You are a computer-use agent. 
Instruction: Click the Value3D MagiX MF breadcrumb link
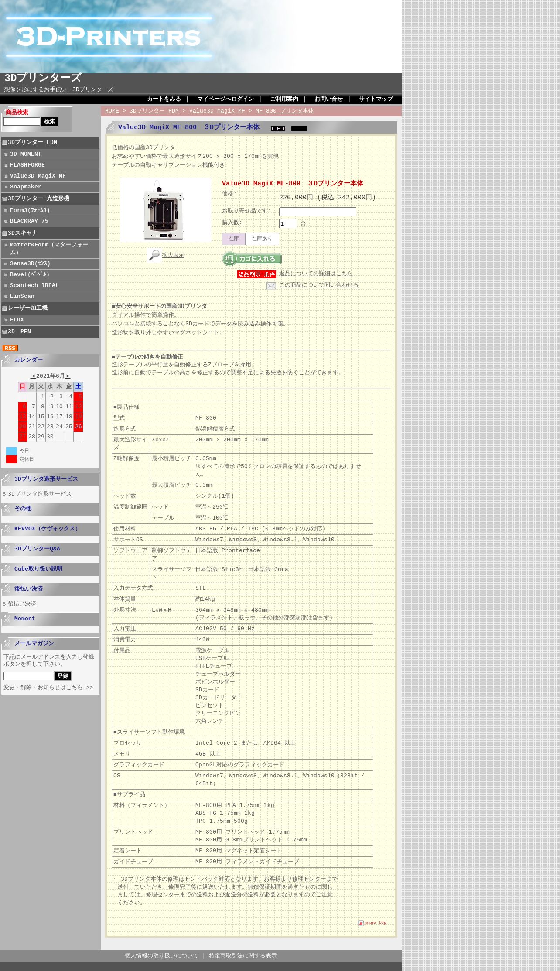click(x=217, y=111)
